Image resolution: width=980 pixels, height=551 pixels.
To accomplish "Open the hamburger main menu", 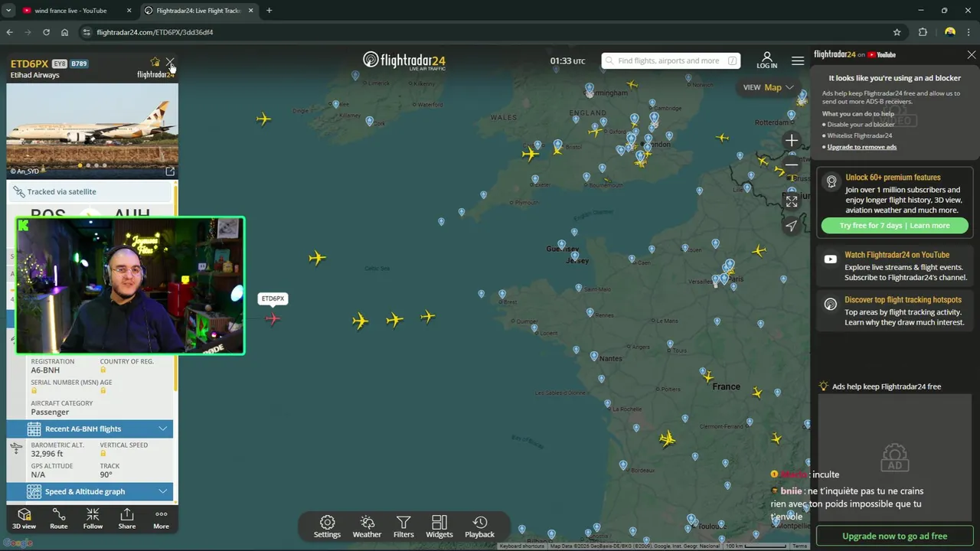I will (x=798, y=60).
